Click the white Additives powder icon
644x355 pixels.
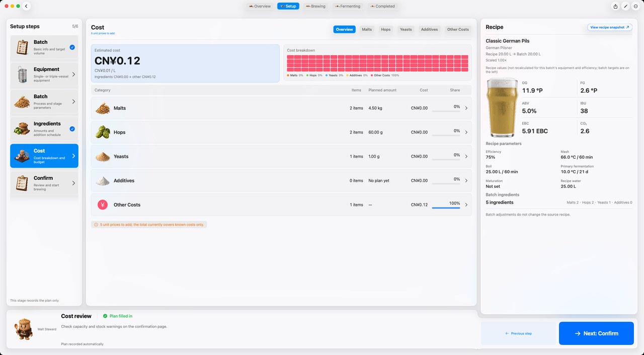(103, 181)
